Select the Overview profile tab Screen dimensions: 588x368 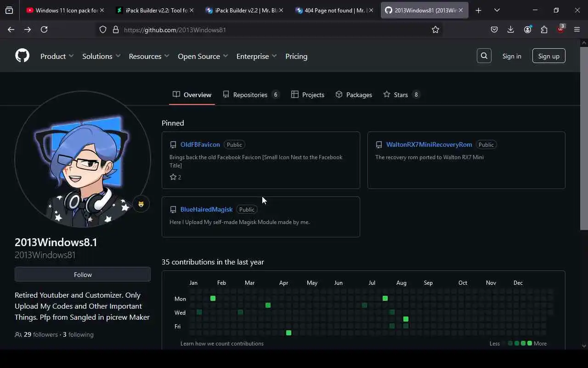(x=192, y=95)
